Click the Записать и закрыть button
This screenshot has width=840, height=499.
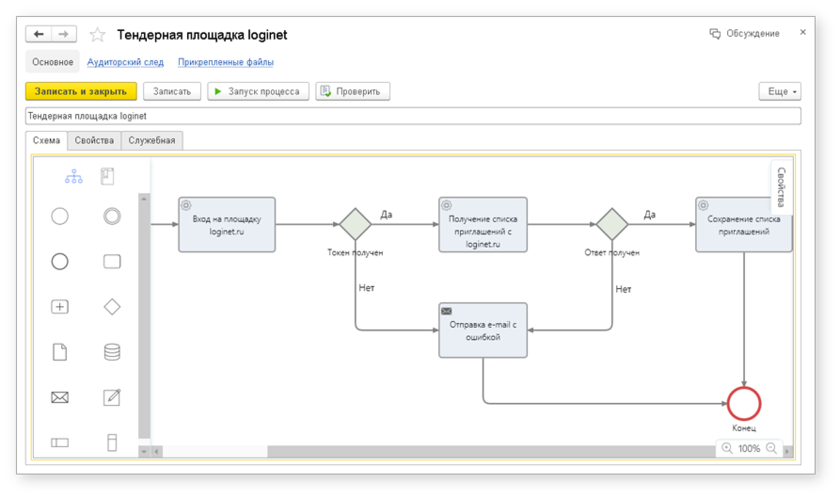tap(81, 91)
